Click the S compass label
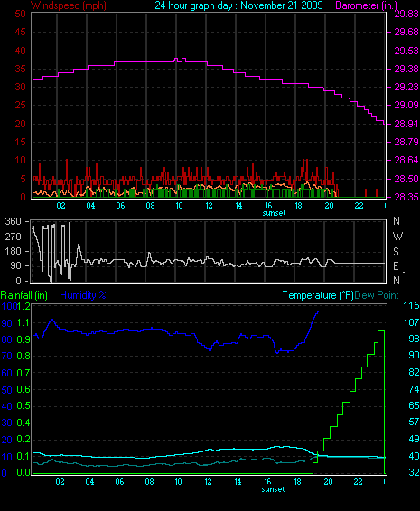 click(x=397, y=252)
